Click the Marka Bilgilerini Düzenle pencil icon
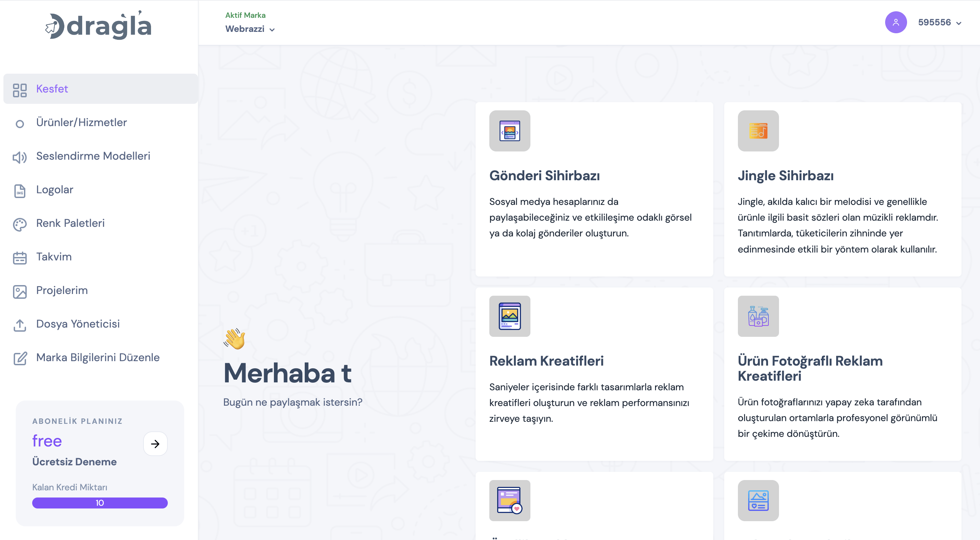Screen dimensions: 980x540 [x=20, y=358]
